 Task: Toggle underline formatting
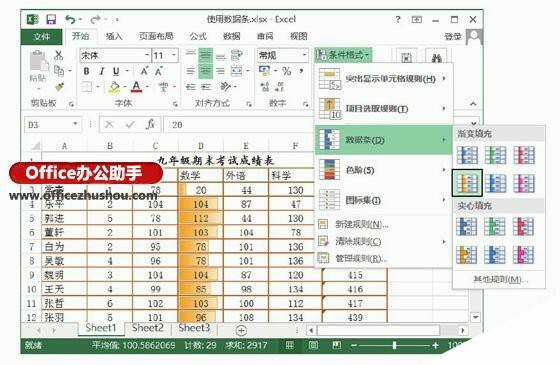pos(116,71)
